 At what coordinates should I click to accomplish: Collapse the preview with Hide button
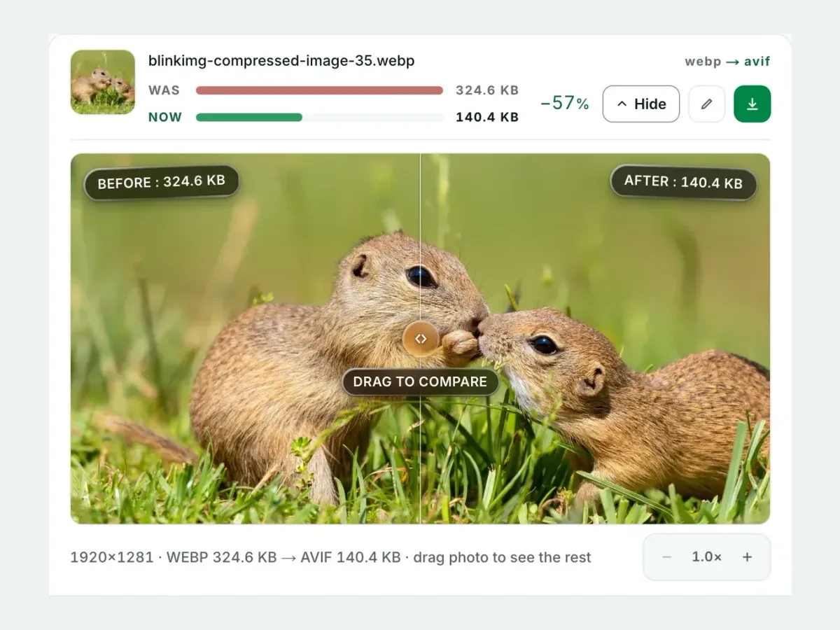pos(640,104)
